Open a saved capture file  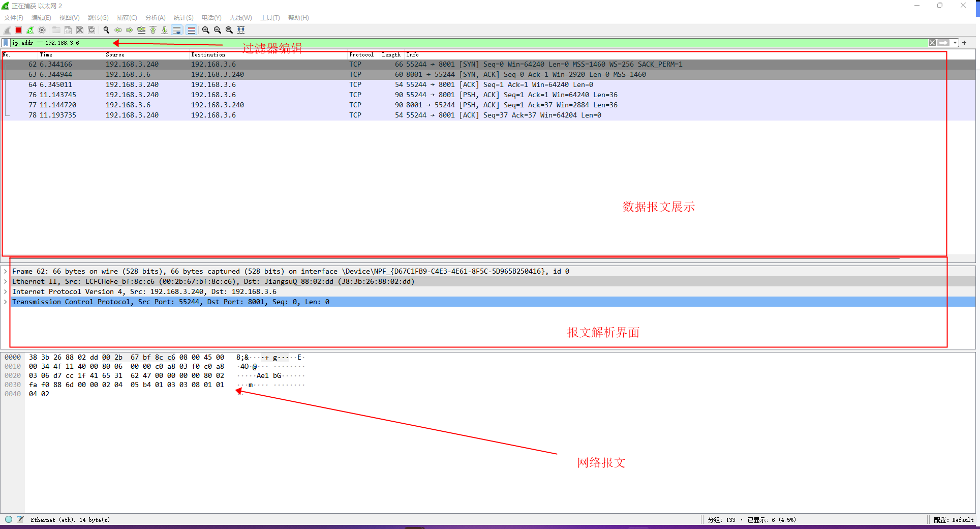(56, 30)
